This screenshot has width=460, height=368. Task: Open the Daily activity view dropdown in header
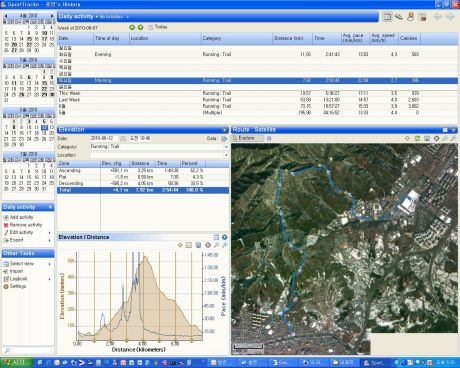point(78,16)
